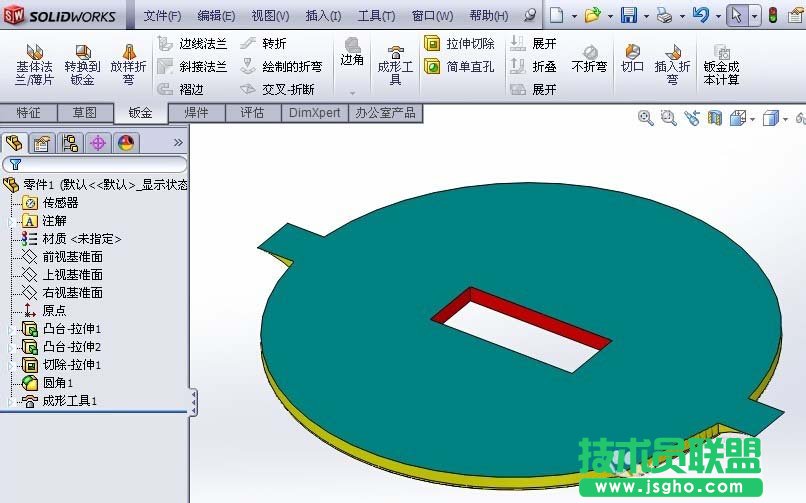806x503 pixels.
Task: Click Convert to Sheet Metal (转换到钣金)
Action: coord(82,64)
